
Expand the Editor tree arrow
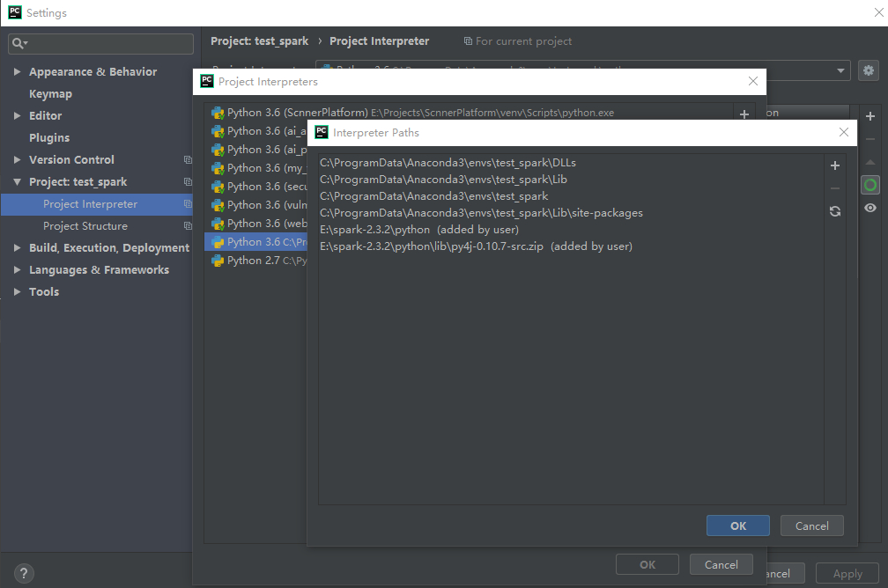pyautogui.click(x=17, y=115)
